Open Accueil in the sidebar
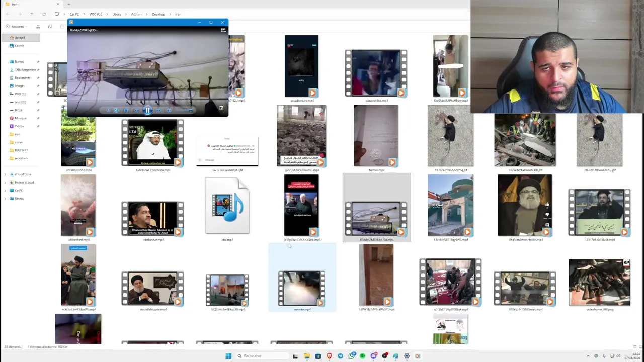The width and height of the screenshot is (644, 362). point(20,38)
